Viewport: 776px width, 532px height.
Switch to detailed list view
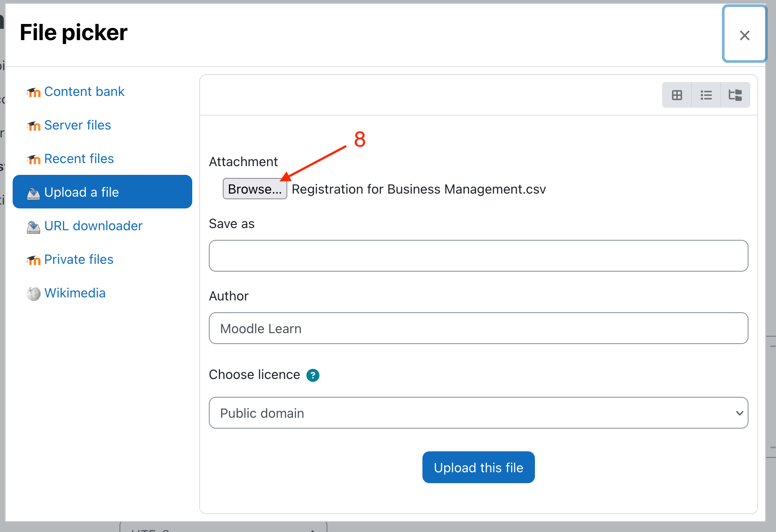[x=706, y=95]
